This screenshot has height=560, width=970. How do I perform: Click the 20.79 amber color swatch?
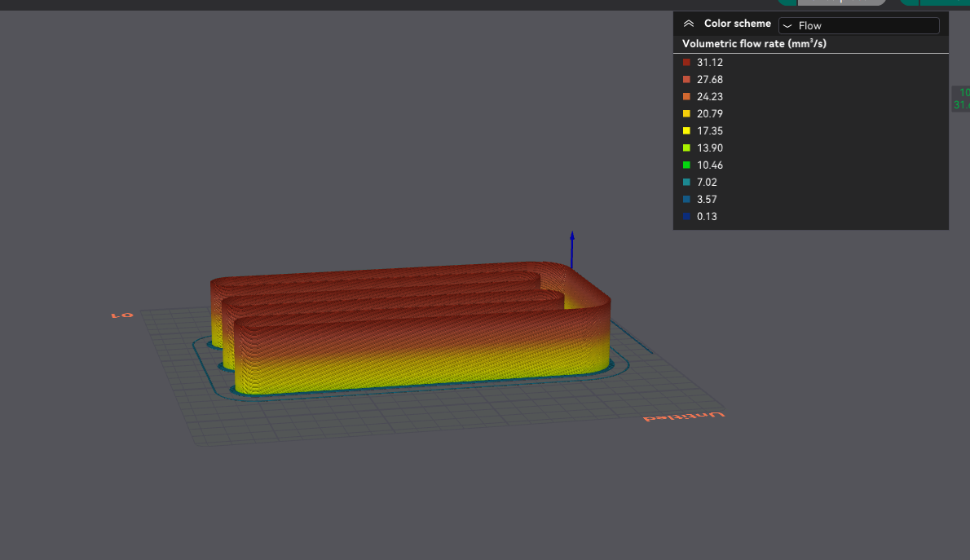(686, 114)
